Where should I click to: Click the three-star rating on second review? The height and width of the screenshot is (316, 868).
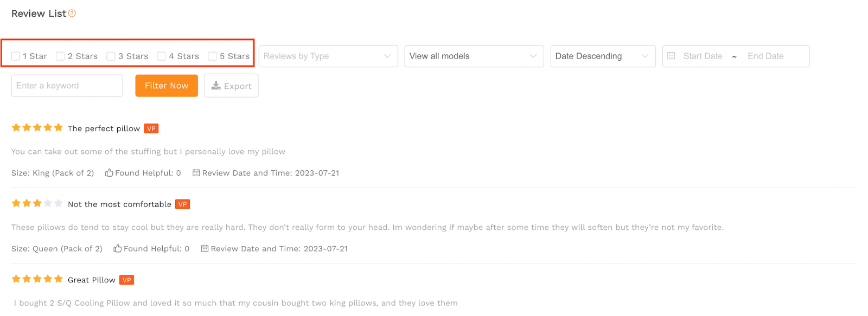[37, 203]
